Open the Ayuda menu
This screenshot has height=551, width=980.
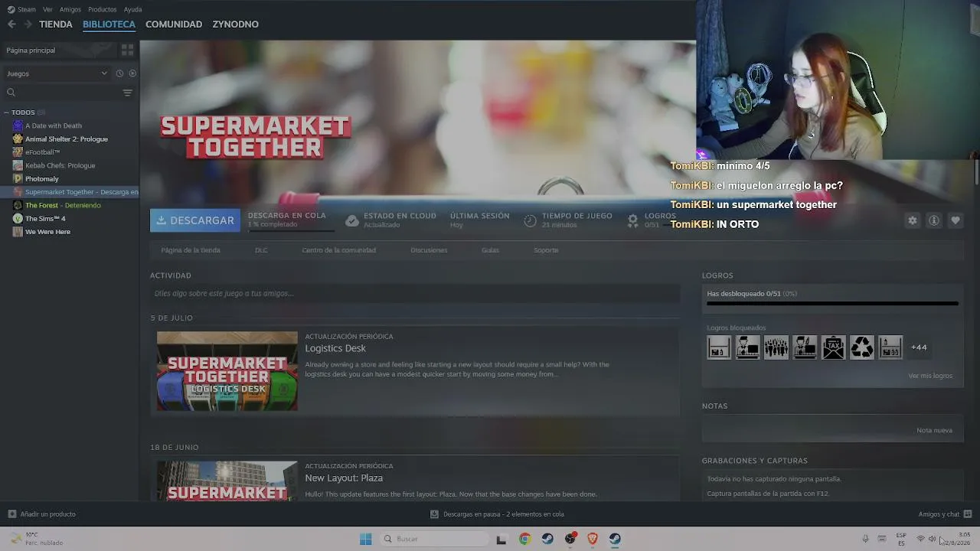132,10
